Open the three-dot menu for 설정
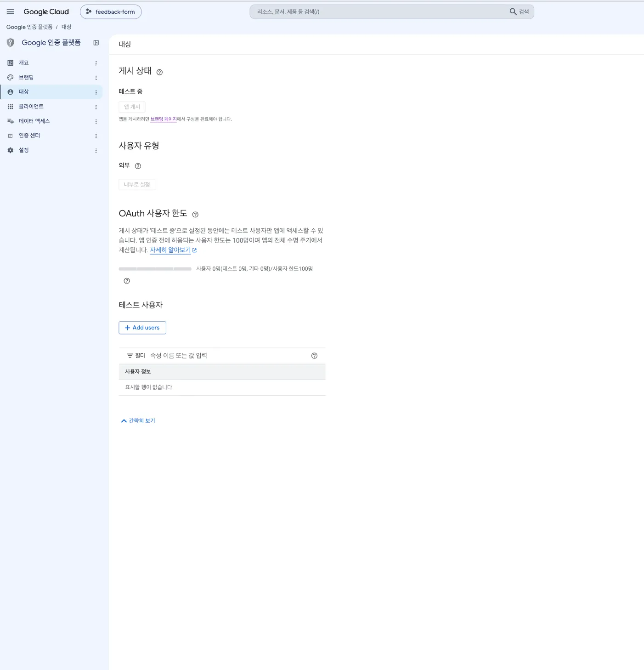The width and height of the screenshot is (644, 670). [96, 151]
